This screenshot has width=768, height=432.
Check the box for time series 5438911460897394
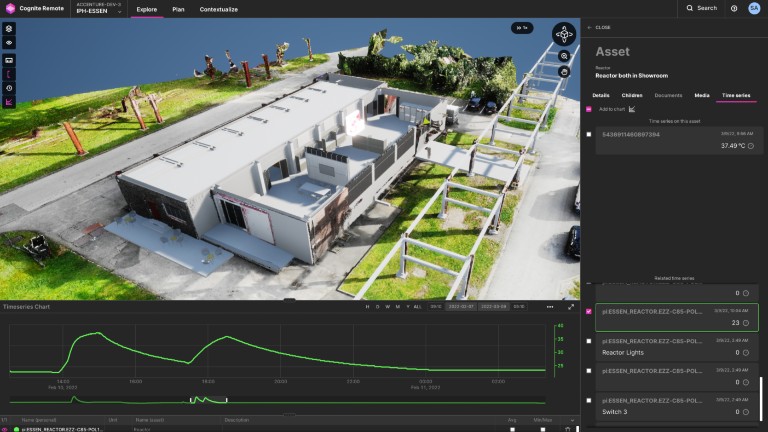[x=589, y=134]
